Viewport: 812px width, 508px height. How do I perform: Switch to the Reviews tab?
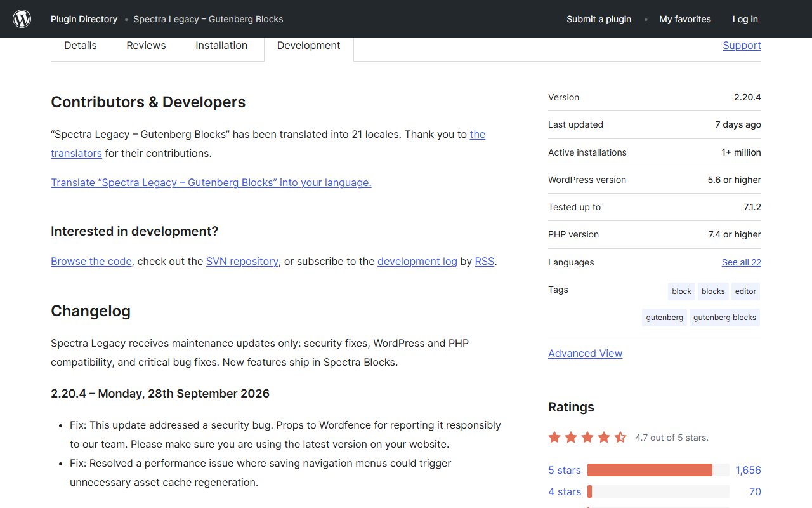(x=146, y=46)
